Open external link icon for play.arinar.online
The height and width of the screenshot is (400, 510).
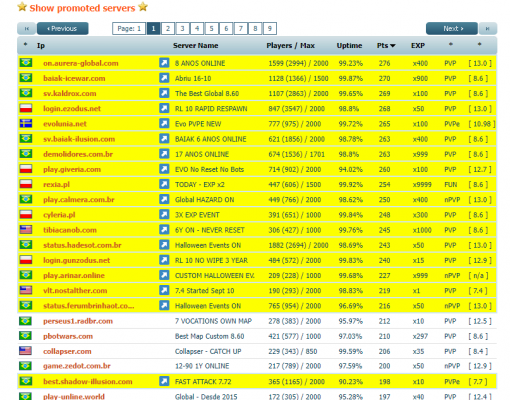(164, 275)
